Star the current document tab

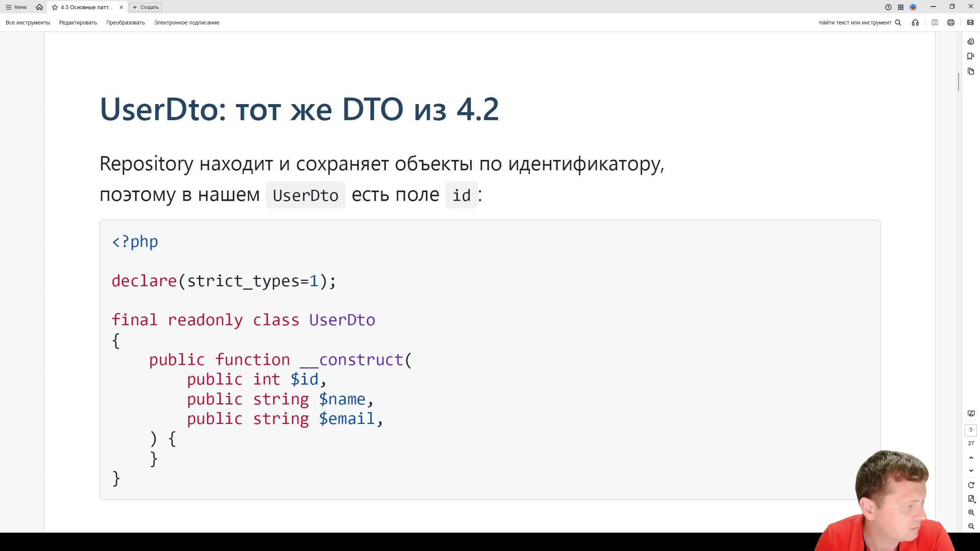(55, 7)
